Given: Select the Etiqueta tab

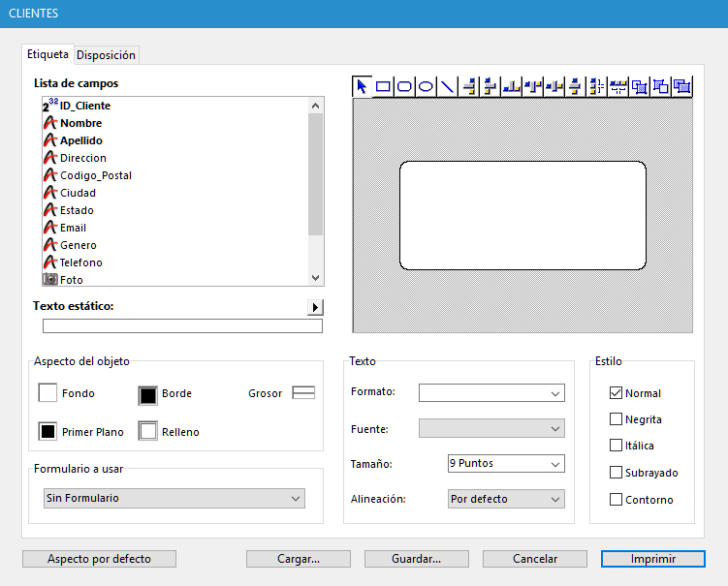Looking at the screenshot, I should [x=48, y=54].
